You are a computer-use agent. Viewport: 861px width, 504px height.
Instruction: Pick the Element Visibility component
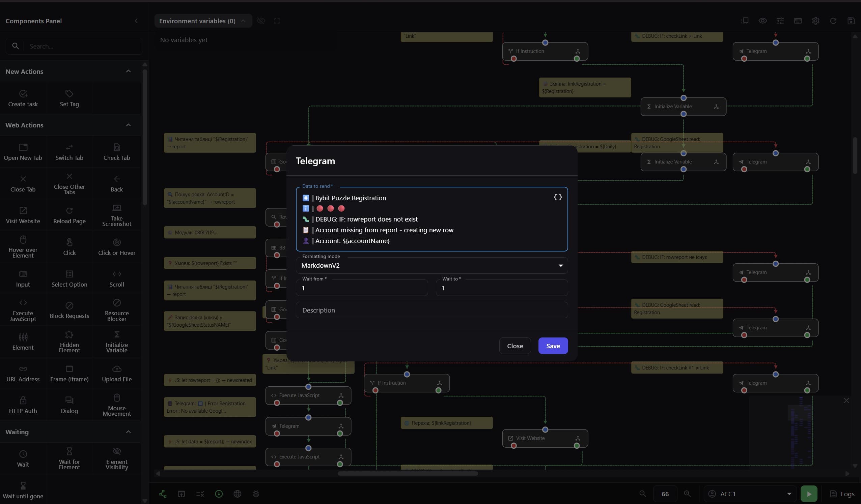pos(116,458)
